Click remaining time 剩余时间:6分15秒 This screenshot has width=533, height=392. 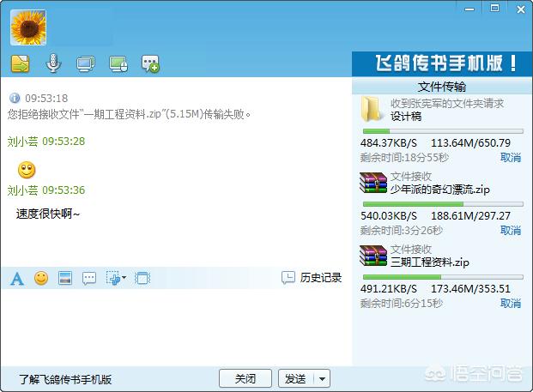402,303
